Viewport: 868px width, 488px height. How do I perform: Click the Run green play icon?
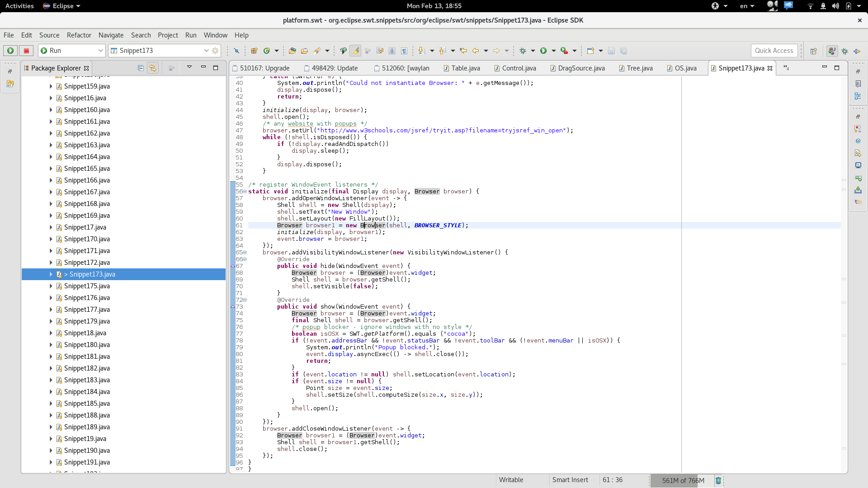[x=543, y=51]
